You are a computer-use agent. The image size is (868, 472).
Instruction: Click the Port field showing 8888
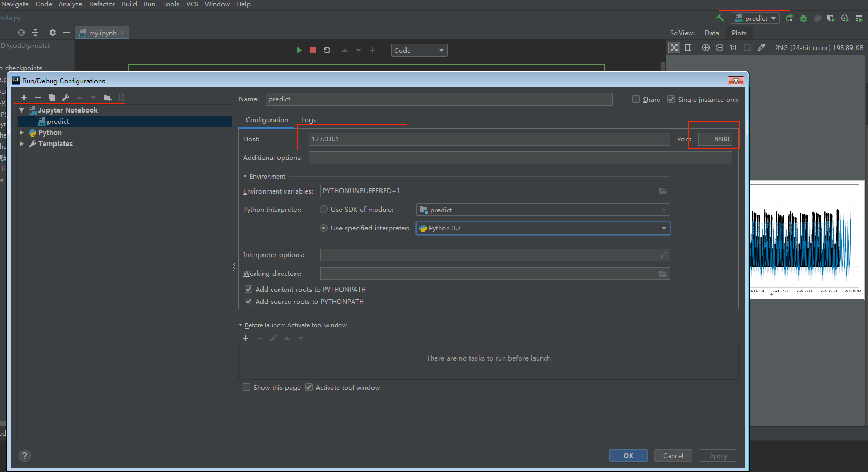coord(715,139)
